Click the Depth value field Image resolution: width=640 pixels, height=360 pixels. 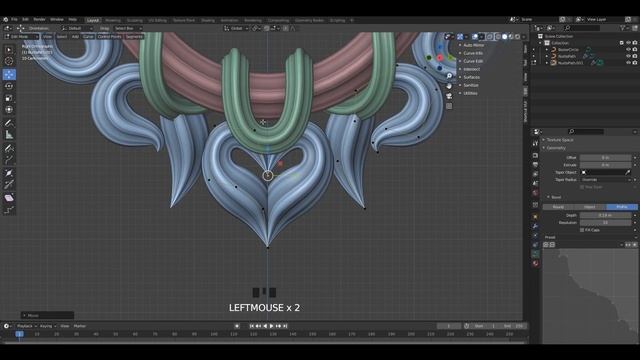pyautogui.click(x=606, y=215)
